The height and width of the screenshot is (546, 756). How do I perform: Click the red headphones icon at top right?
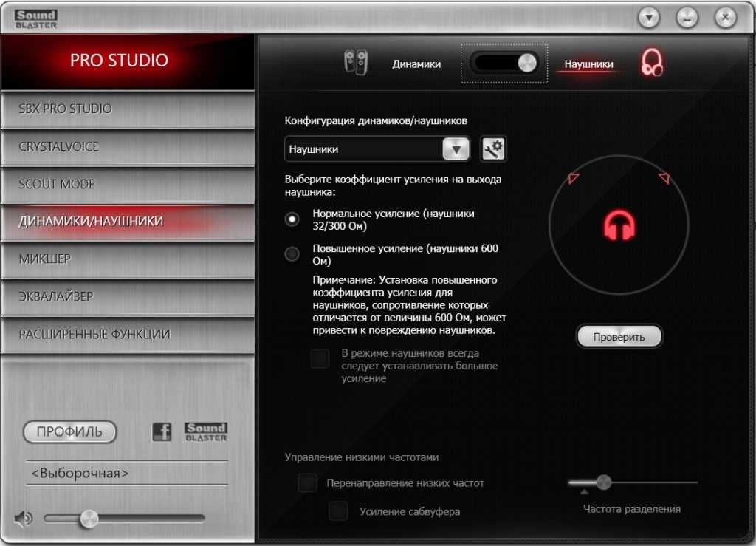[x=652, y=64]
